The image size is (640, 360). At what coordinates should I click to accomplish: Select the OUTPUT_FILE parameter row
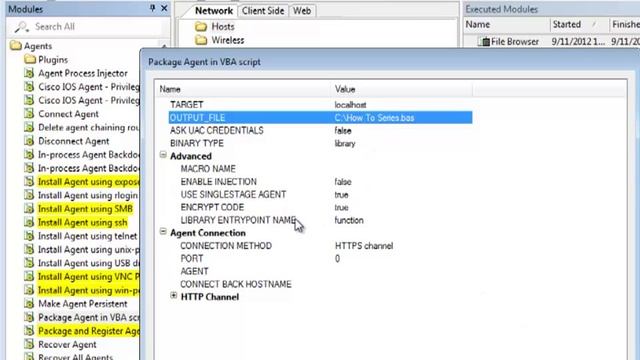(320, 118)
